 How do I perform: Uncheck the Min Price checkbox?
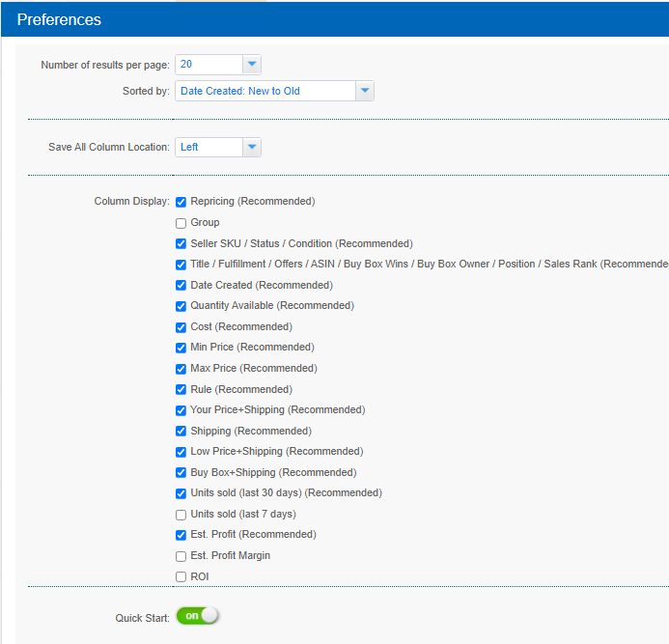coord(181,348)
